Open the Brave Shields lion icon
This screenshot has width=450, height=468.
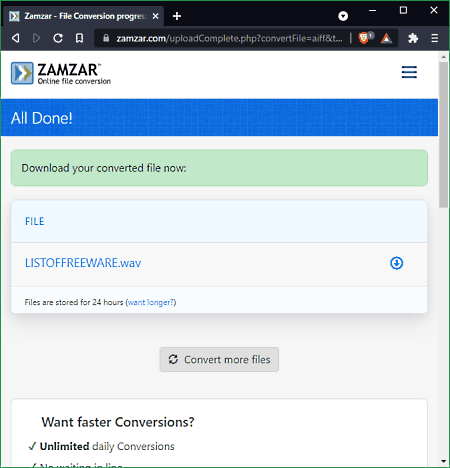pos(364,38)
